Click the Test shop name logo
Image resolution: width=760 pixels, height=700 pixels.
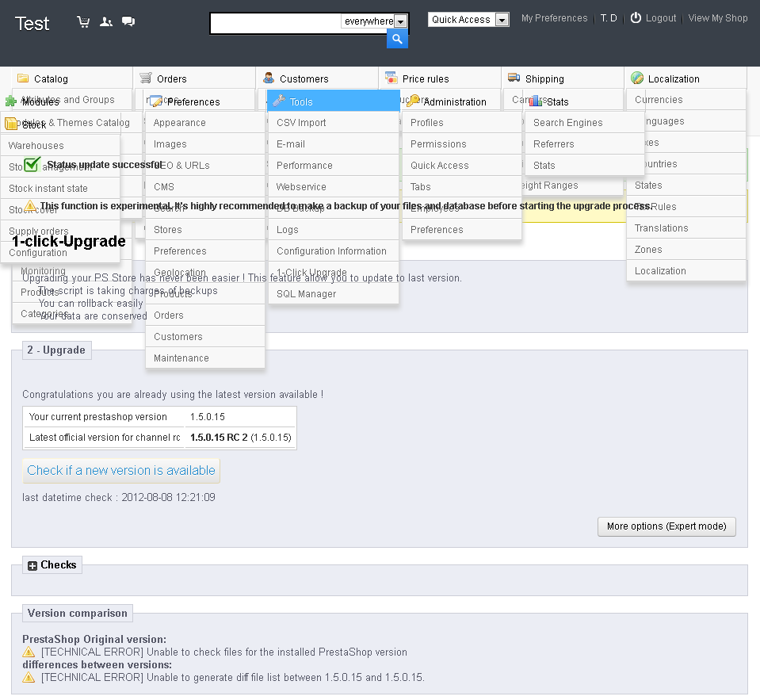(32, 23)
